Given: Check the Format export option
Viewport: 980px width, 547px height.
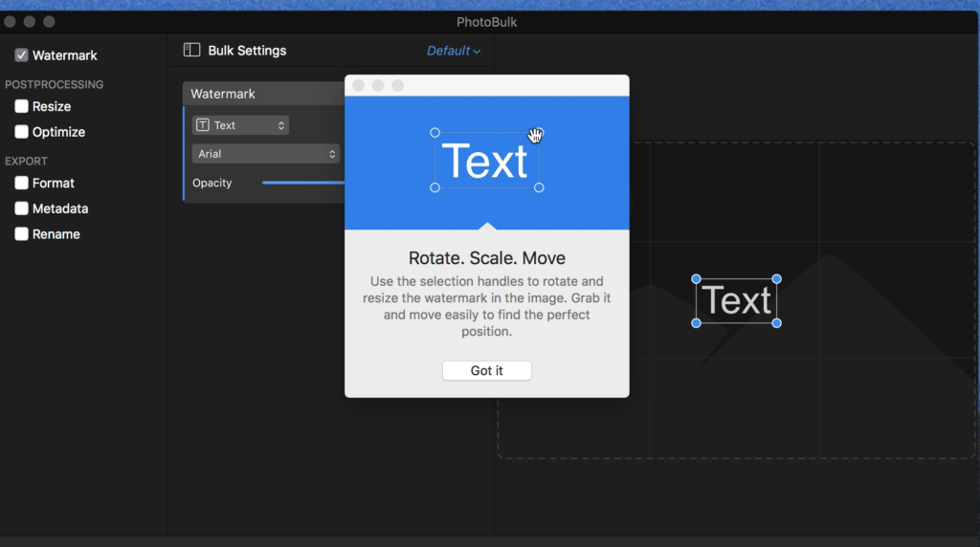Looking at the screenshot, I should click(21, 183).
